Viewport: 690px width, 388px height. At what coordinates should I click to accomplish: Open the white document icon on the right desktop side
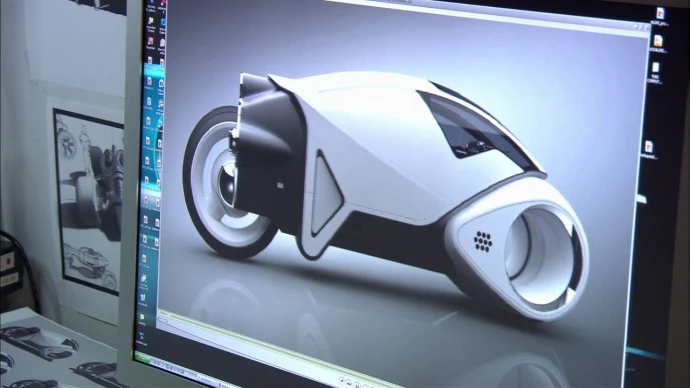pyautogui.click(x=655, y=67)
